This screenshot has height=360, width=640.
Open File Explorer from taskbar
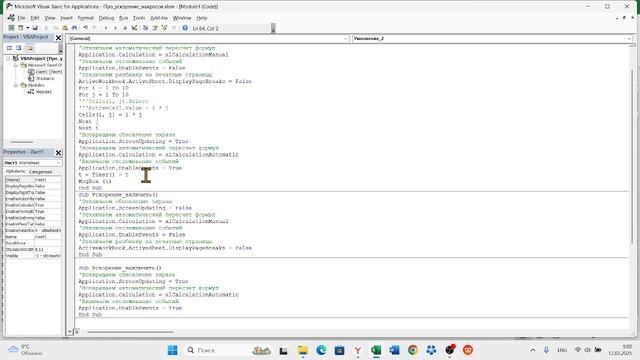click(303, 350)
